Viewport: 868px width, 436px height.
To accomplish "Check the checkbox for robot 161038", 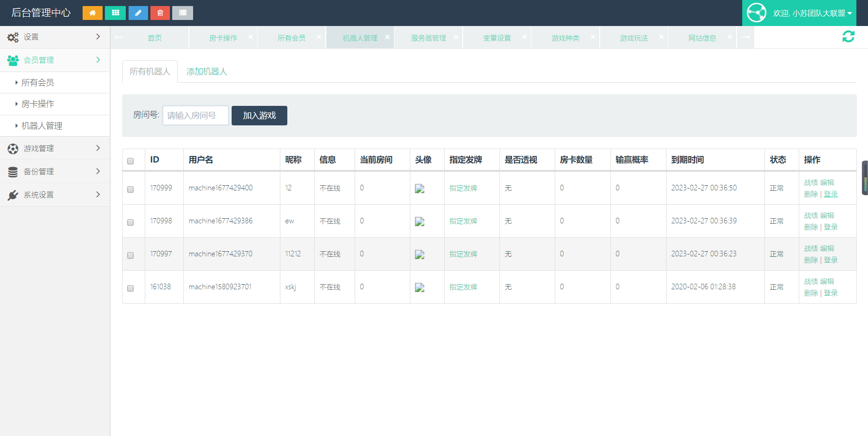I will coord(130,288).
